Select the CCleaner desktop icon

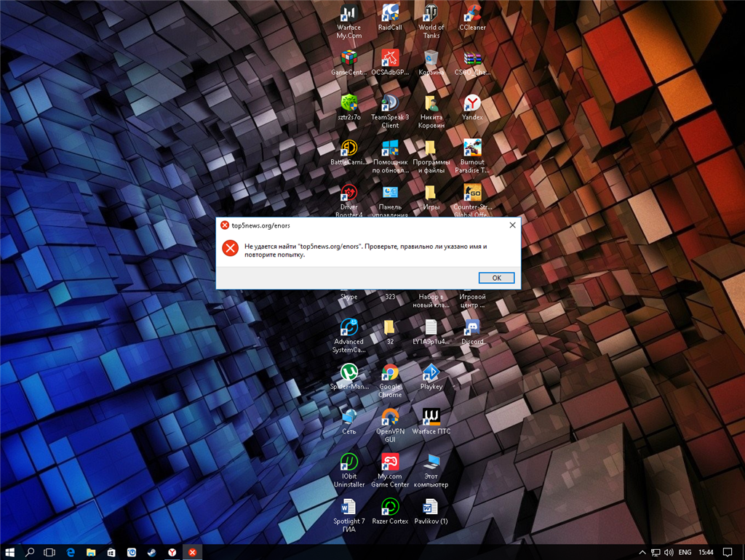pos(472,17)
